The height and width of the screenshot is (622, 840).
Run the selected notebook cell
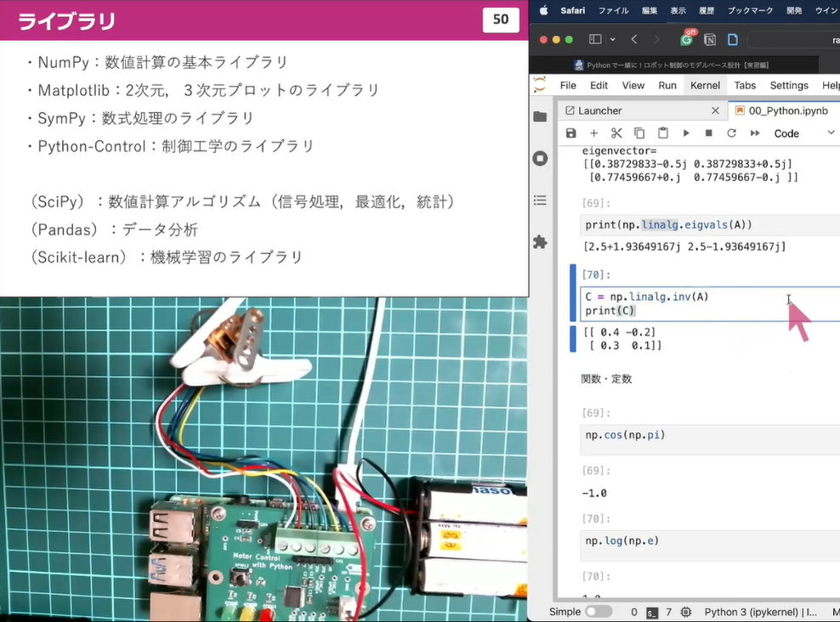coord(686,133)
